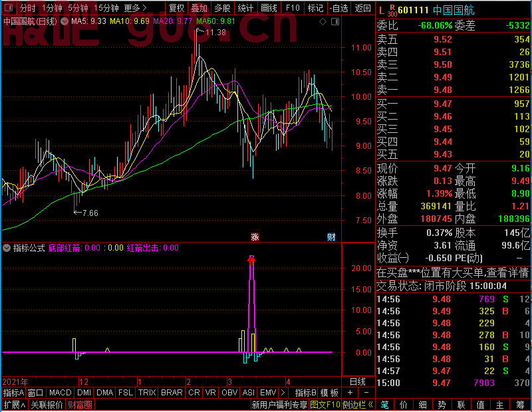Open the 图文F10 link

point(325,405)
